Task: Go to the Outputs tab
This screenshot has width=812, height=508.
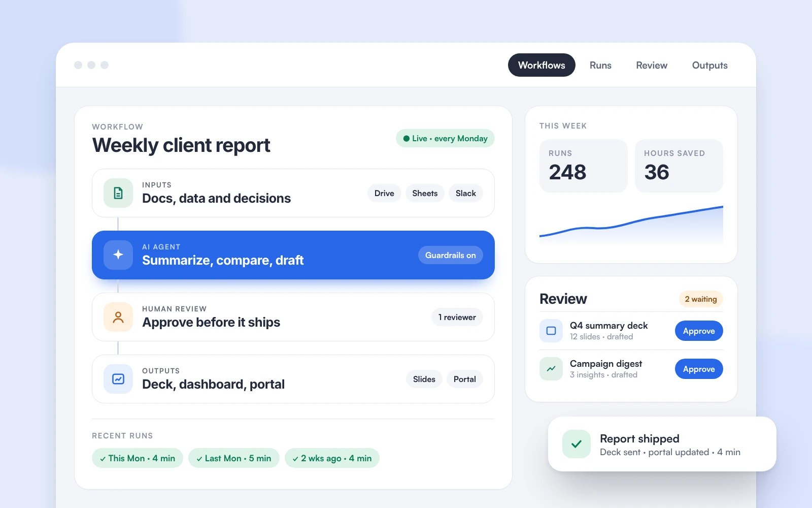Action: (709, 65)
